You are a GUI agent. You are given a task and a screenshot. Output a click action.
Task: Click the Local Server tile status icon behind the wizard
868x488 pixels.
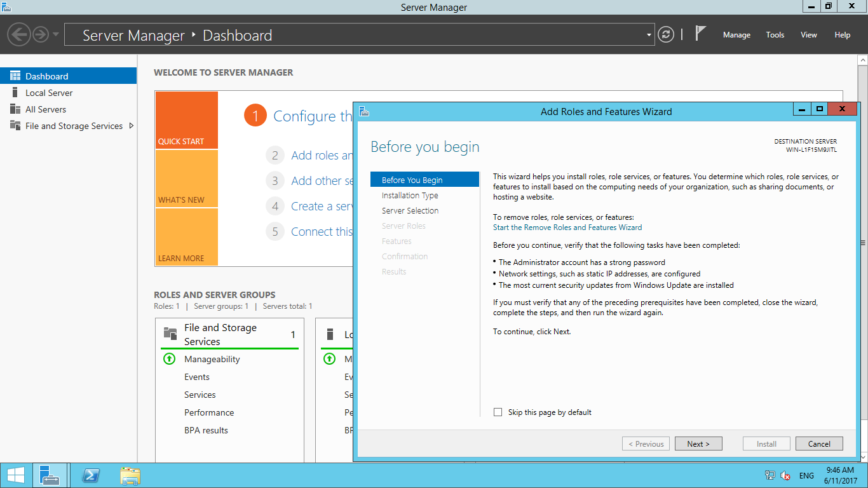(329, 359)
